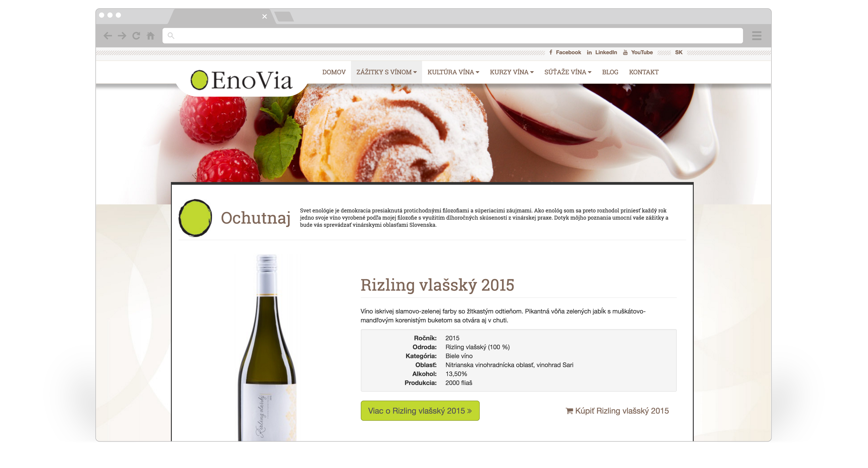The height and width of the screenshot is (468, 868).
Task: Click the EnoVia logo
Action: point(241,80)
